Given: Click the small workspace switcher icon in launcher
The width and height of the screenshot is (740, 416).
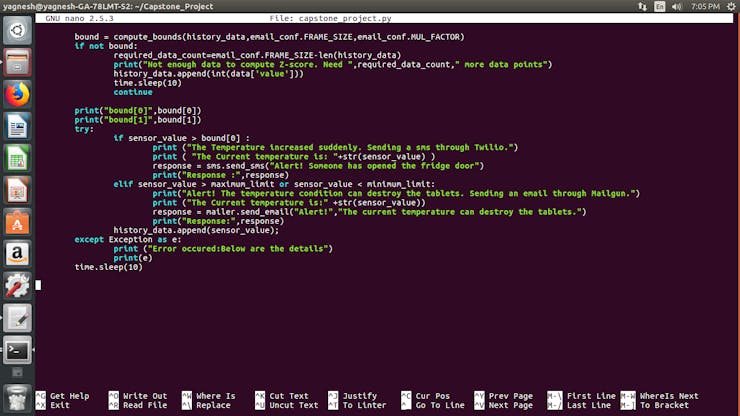Looking at the screenshot, I should click(17, 373).
